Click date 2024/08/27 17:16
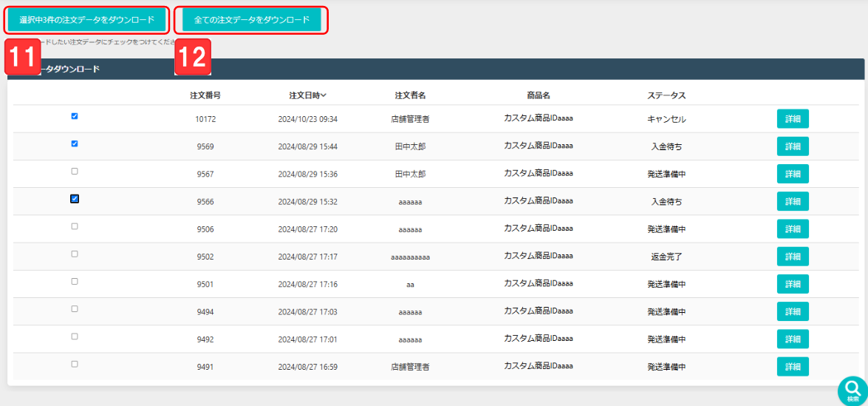 pyautogui.click(x=308, y=284)
